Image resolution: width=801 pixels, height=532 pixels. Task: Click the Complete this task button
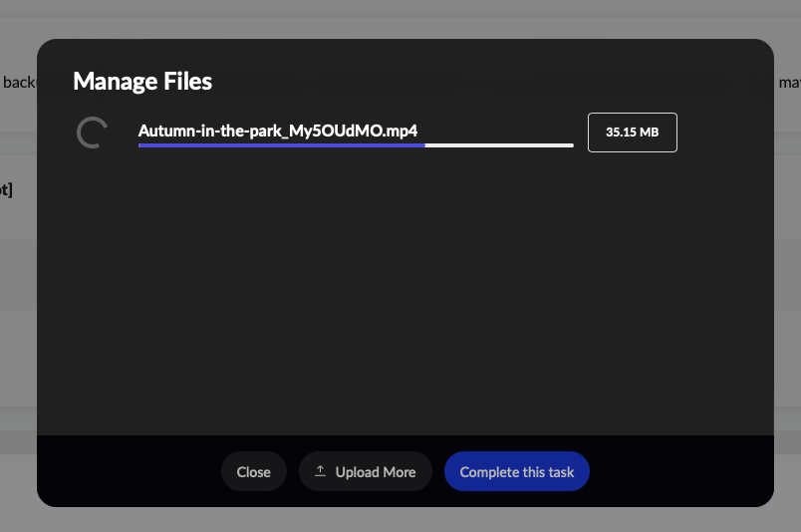pyautogui.click(x=516, y=472)
